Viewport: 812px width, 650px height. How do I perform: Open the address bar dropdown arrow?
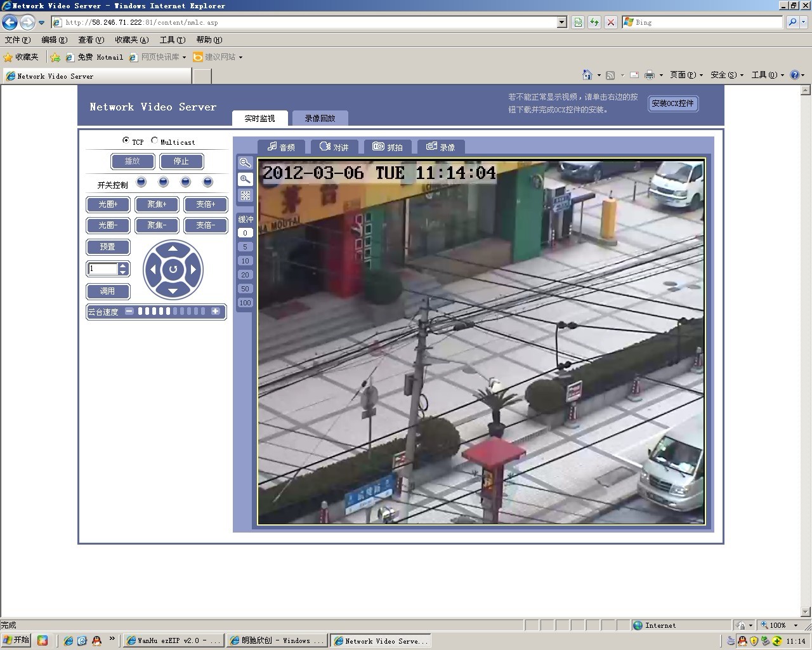pyautogui.click(x=561, y=22)
